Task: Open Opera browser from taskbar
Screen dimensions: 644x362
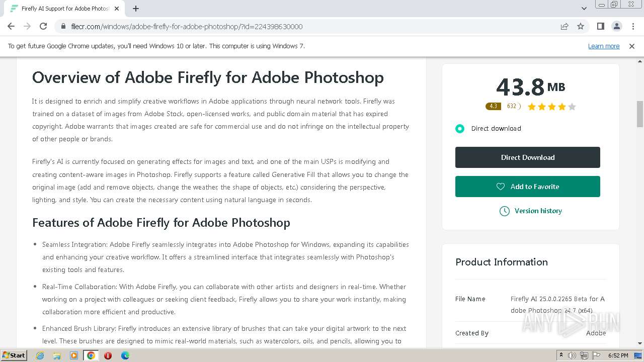Action: [x=108, y=355]
